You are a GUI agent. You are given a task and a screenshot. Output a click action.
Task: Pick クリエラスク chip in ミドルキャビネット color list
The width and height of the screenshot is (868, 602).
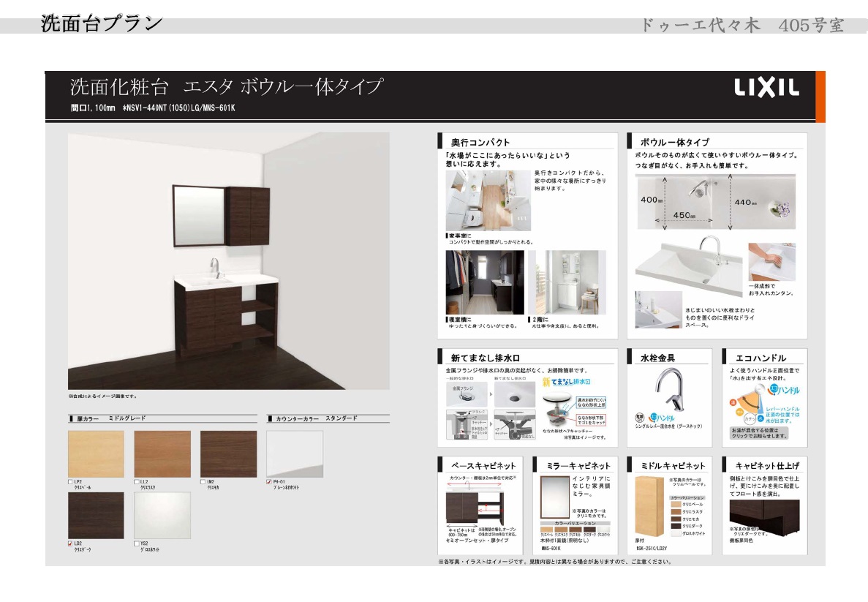[x=676, y=512]
